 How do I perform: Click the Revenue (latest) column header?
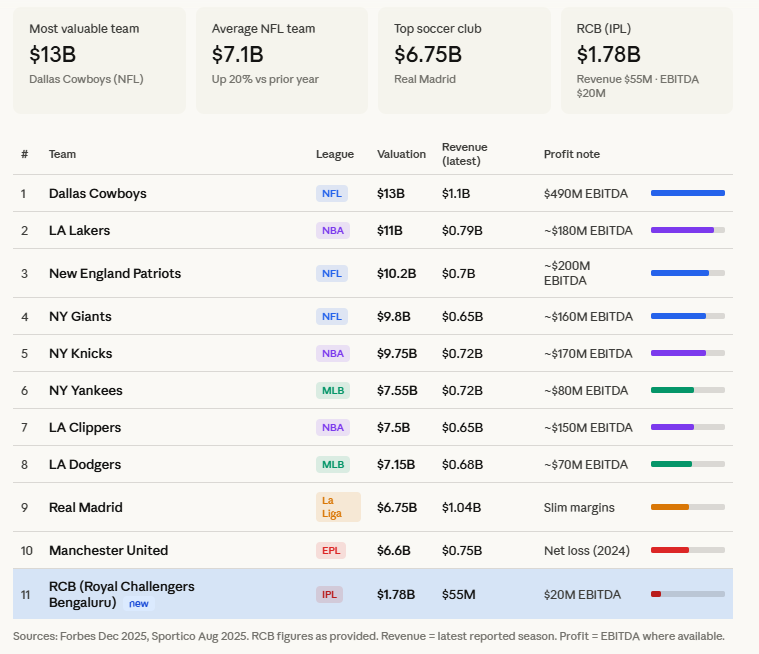[x=465, y=154]
